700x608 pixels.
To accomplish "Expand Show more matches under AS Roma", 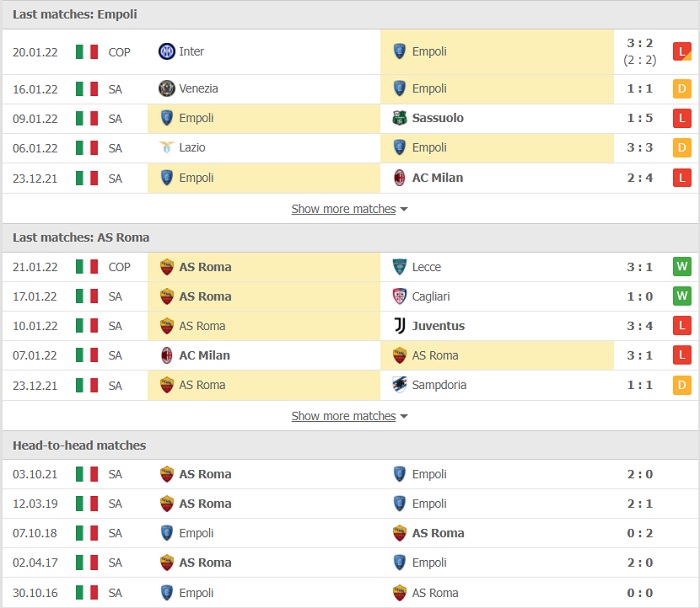I will tap(349, 416).
